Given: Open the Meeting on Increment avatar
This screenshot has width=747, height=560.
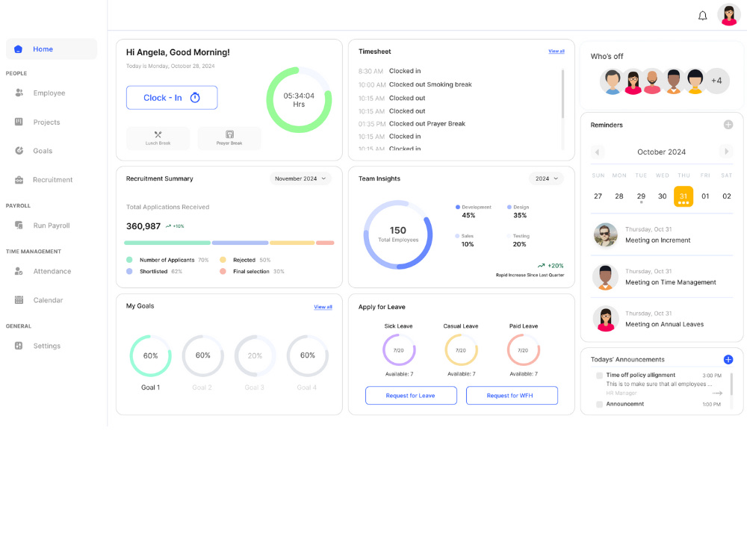Looking at the screenshot, I should (606, 234).
